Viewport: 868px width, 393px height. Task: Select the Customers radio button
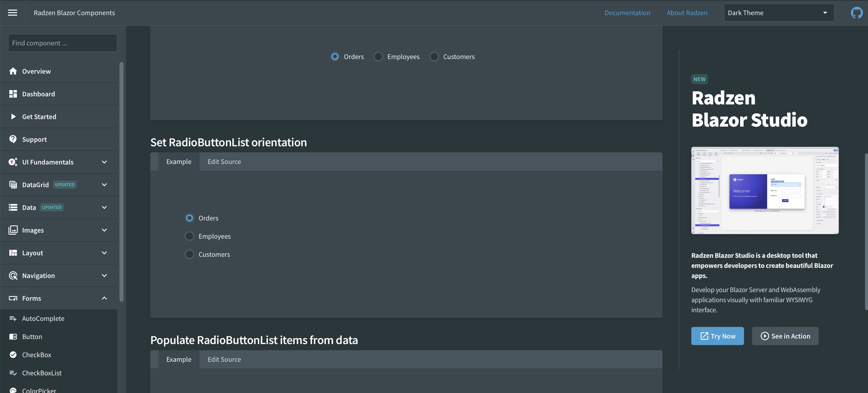[x=434, y=56]
